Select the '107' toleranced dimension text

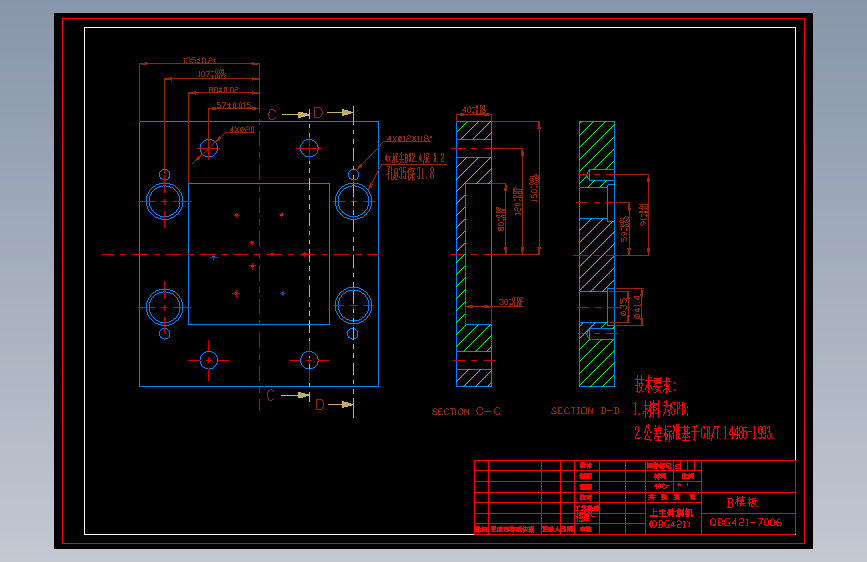click(212, 74)
